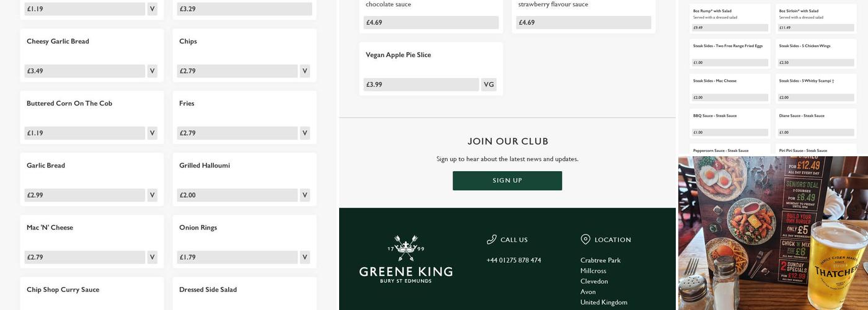Click the 8oz Sirloin with Salad card

click(x=817, y=19)
